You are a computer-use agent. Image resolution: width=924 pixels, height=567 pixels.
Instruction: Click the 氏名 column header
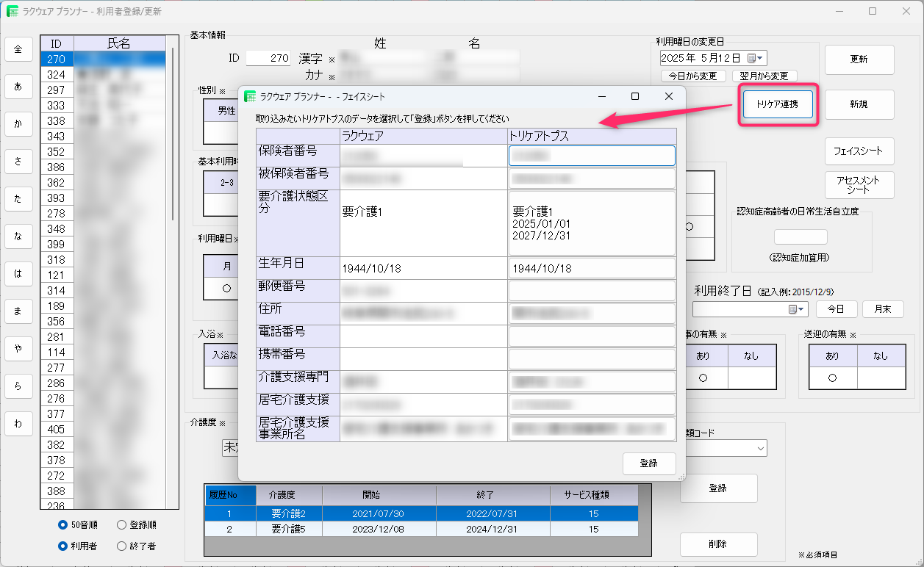click(119, 44)
